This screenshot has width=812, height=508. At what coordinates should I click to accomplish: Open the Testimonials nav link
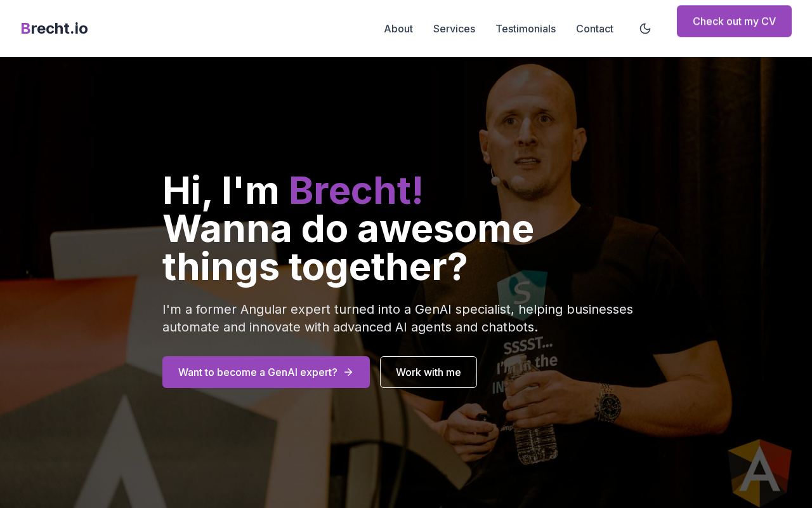click(x=525, y=29)
